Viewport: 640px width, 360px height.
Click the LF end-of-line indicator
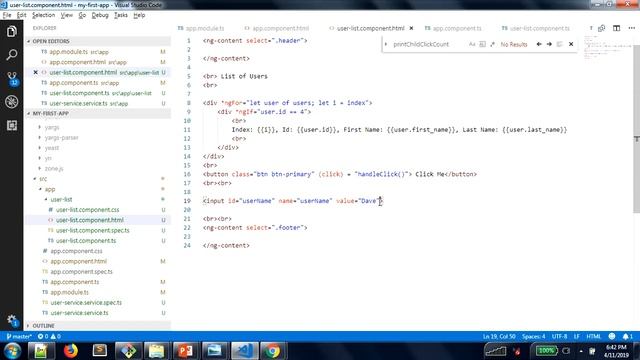click(577, 336)
